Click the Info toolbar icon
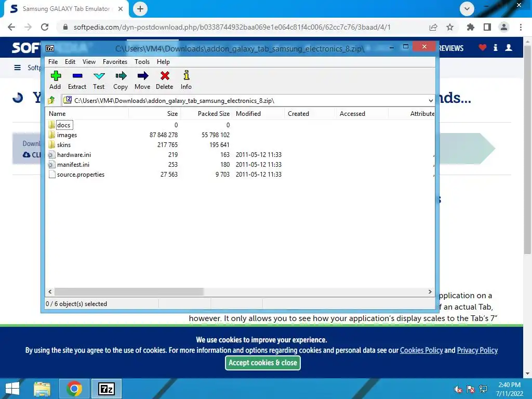The image size is (532, 399). [x=187, y=75]
